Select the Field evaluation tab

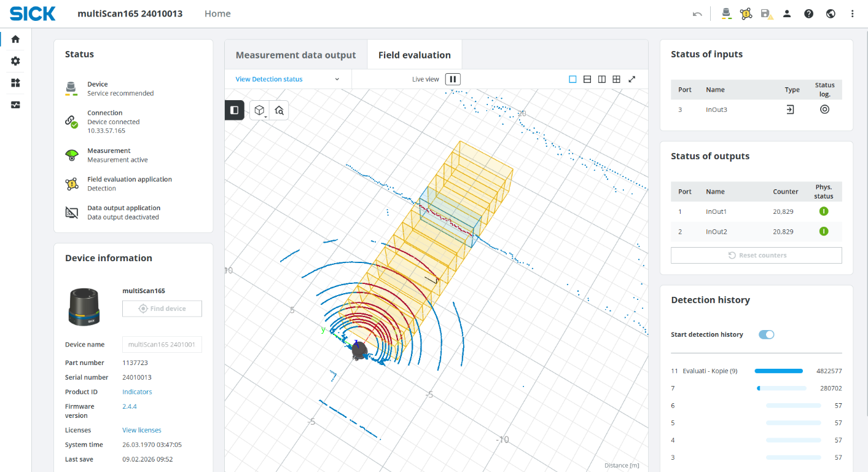415,55
